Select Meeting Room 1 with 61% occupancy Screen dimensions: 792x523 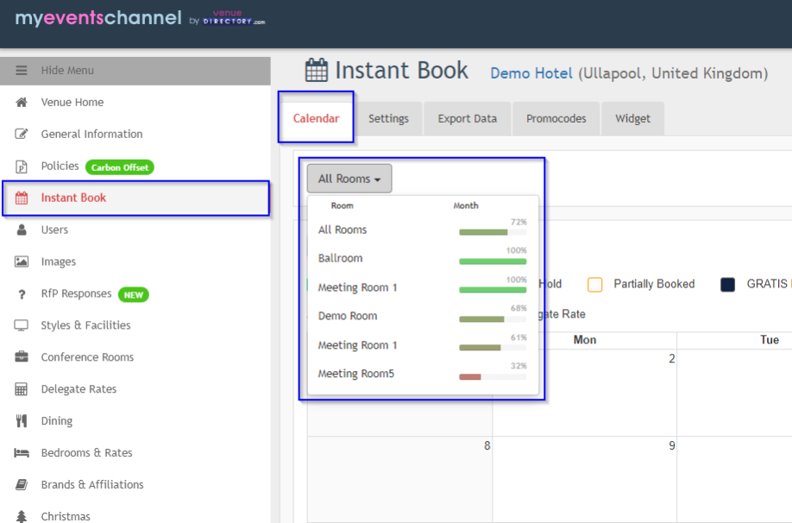(x=358, y=345)
